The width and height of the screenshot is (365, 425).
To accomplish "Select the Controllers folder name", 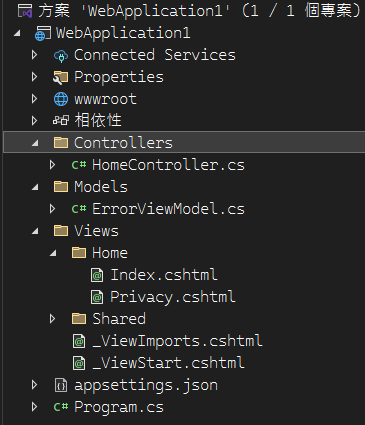I will (x=123, y=143).
